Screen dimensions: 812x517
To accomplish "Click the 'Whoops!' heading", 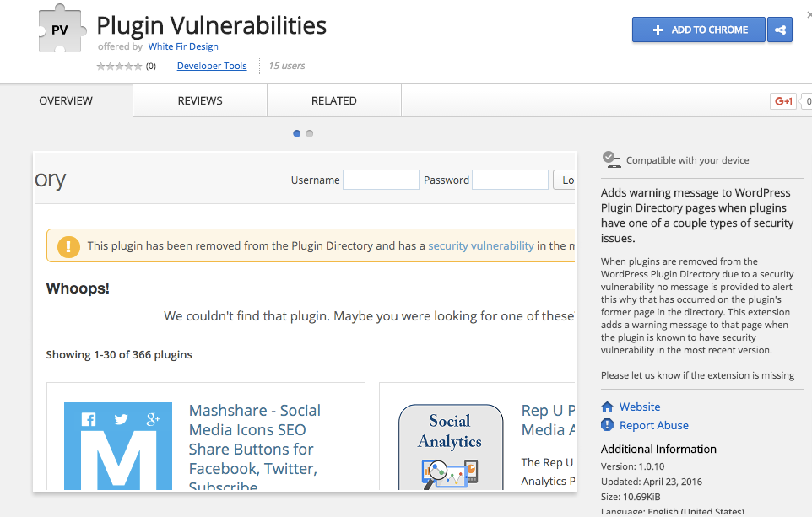I will [x=78, y=288].
